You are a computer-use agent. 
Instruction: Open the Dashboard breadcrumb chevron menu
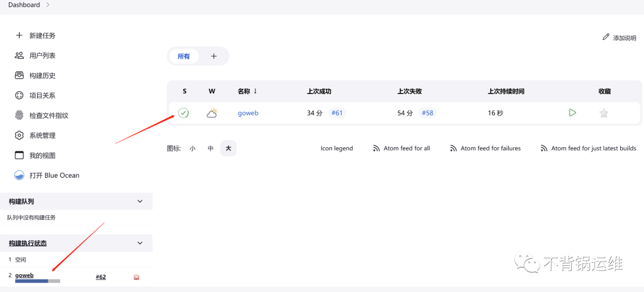coord(48,5)
